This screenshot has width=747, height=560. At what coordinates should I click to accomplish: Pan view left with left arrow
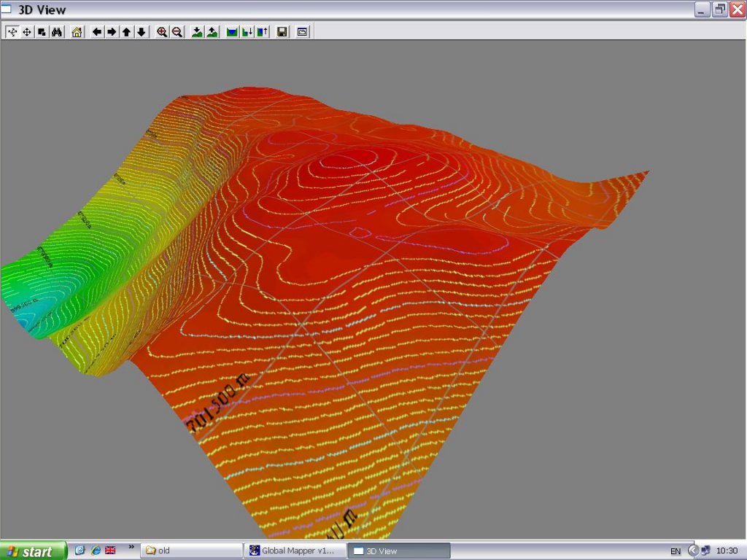[x=97, y=32]
